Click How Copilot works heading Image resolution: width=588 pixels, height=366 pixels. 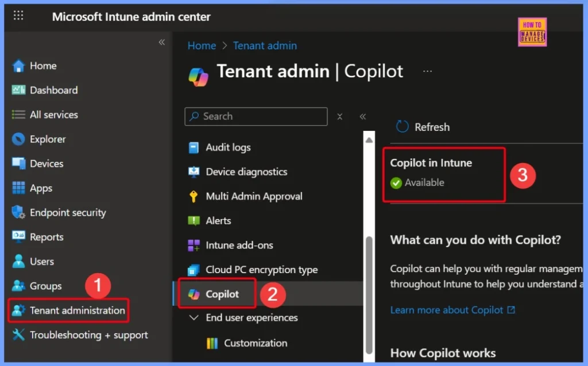pyautogui.click(x=443, y=353)
